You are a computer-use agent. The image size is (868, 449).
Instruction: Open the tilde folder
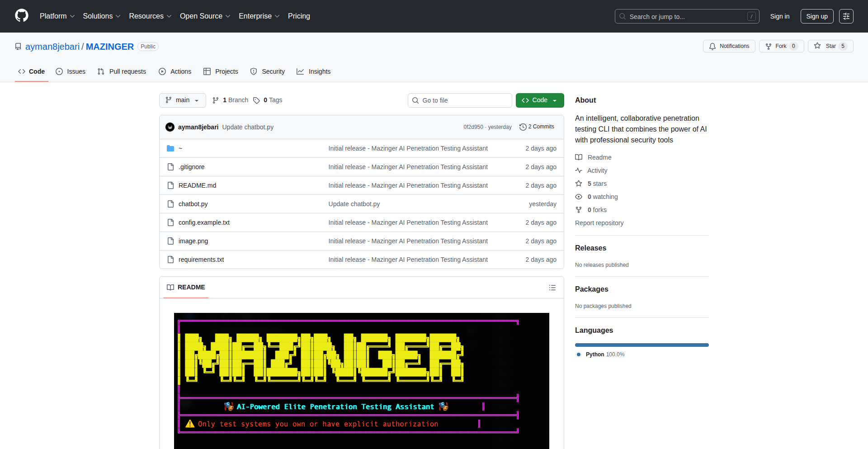pyautogui.click(x=180, y=148)
